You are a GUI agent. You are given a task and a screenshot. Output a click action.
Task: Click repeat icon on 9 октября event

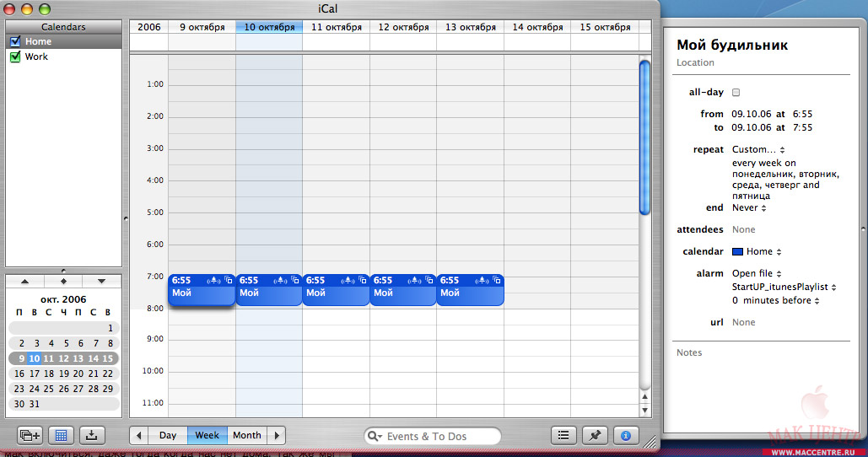228,281
